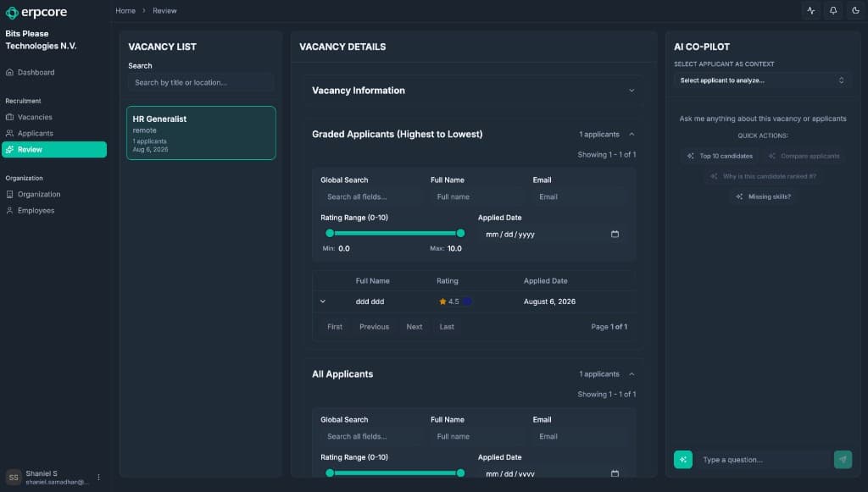Click the maximum rating handle in All Applicants
Screen dimensions: 868x492
(x=460, y=473)
